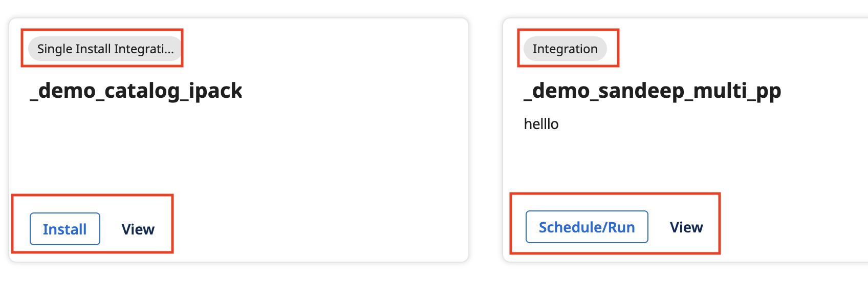
Task: Select the Single Install Integrati... tag
Action: (x=105, y=49)
